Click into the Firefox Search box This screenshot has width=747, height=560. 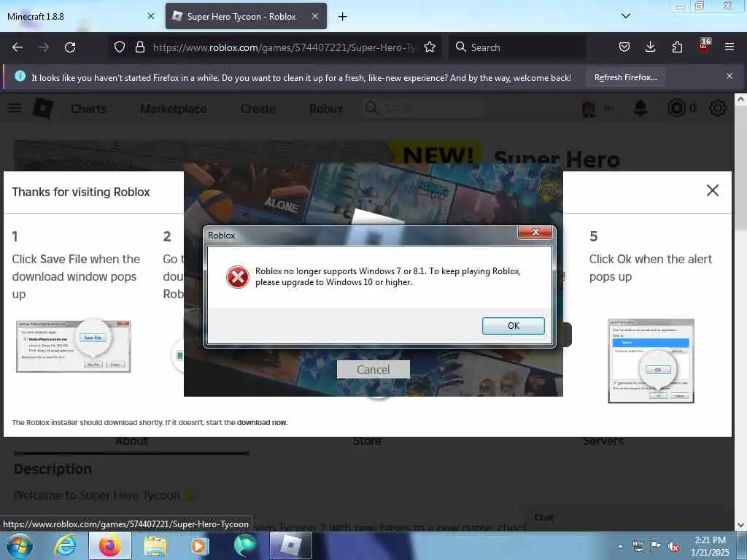(517, 47)
